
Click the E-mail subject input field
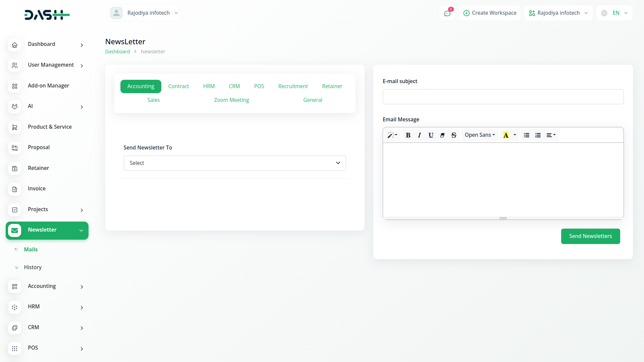pyautogui.click(x=503, y=97)
